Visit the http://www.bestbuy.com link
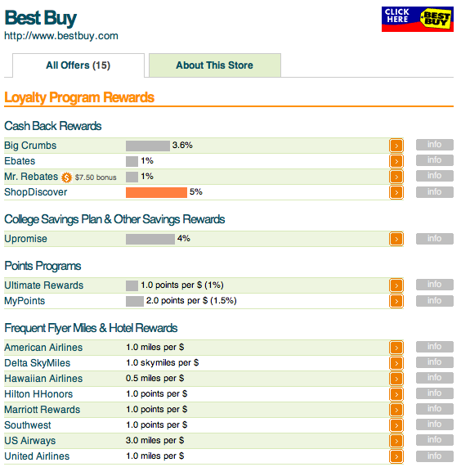This screenshot has width=461, height=476. pyautogui.click(x=61, y=36)
